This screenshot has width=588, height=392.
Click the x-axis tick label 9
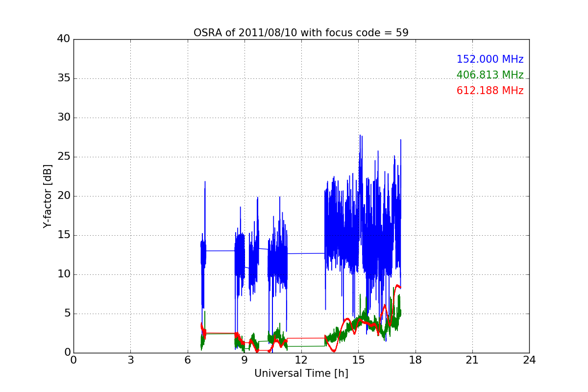pyautogui.click(x=245, y=360)
